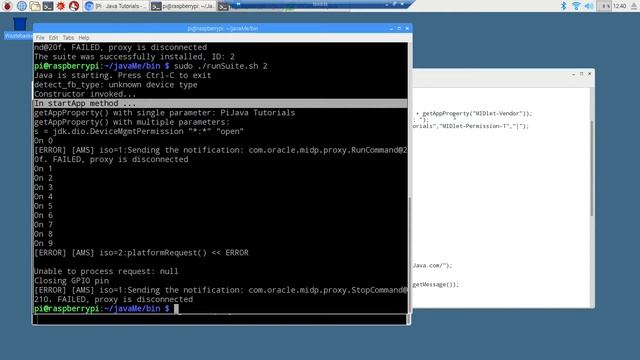Launch the web browser globe icon
Screen dimensions: 640x360
(22, 6)
